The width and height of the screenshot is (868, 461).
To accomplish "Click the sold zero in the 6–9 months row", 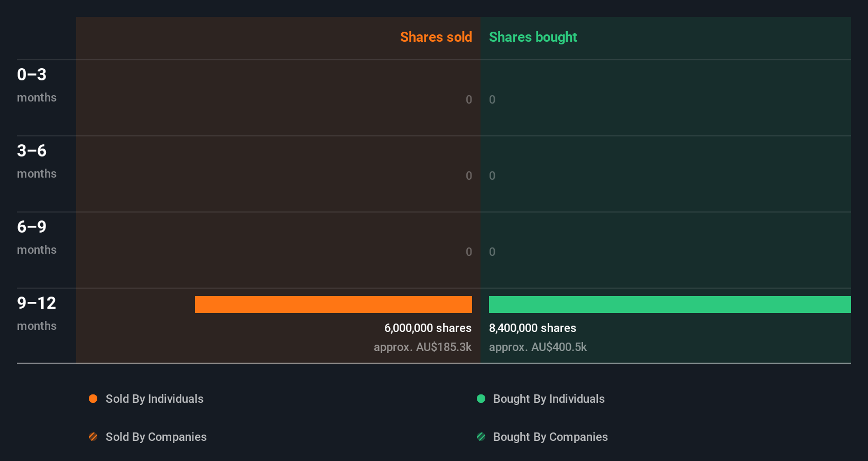I will coord(469,252).
